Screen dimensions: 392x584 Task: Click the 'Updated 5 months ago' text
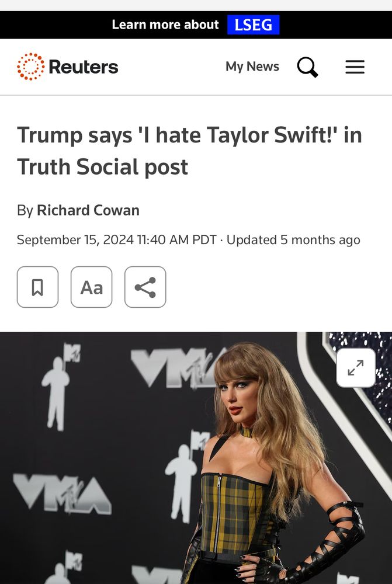293,239
